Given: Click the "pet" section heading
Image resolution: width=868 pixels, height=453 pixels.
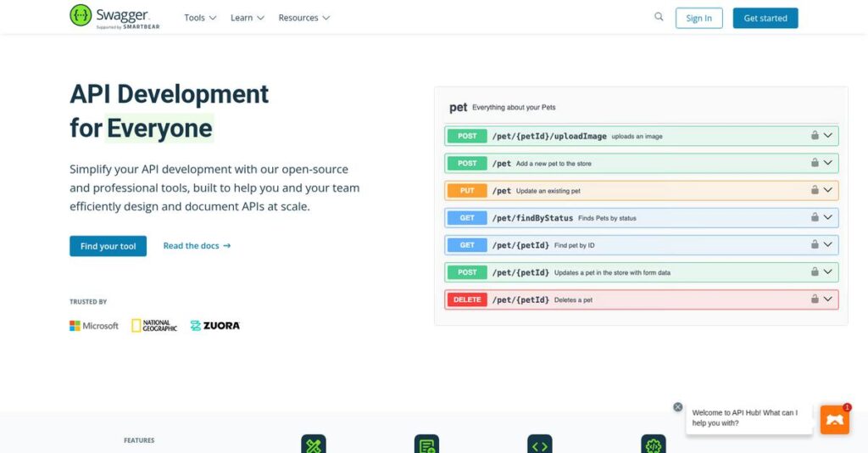Looking at the screenshot, I should click(459, 108).
